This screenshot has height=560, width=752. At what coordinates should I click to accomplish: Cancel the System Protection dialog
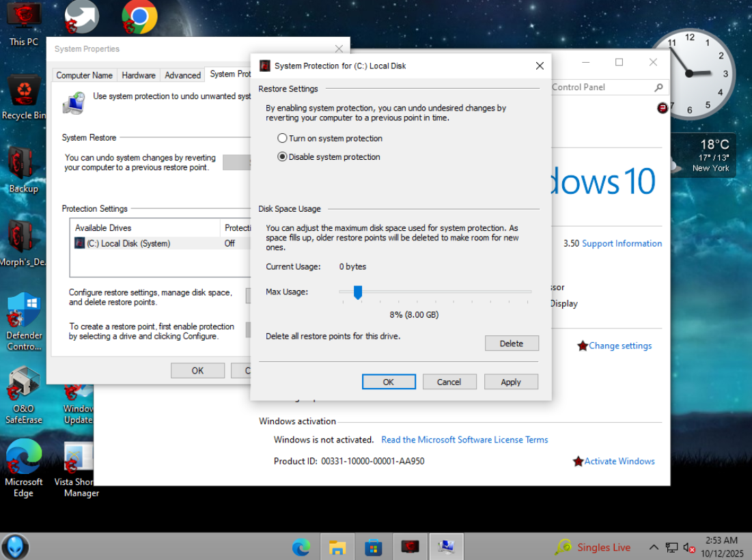click(x=449, y=382)
